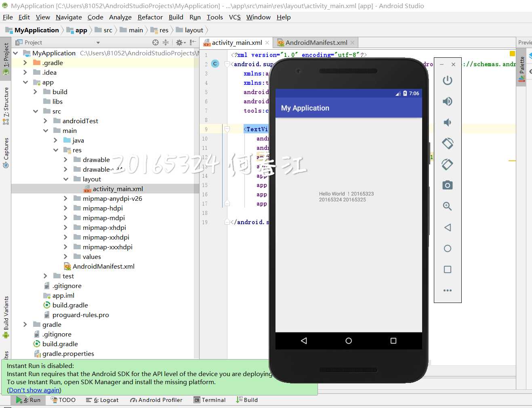Viewport: 532px width, 408px height.
Task: Toggle the Structure side panel
Action: click(x=6, y=106)
